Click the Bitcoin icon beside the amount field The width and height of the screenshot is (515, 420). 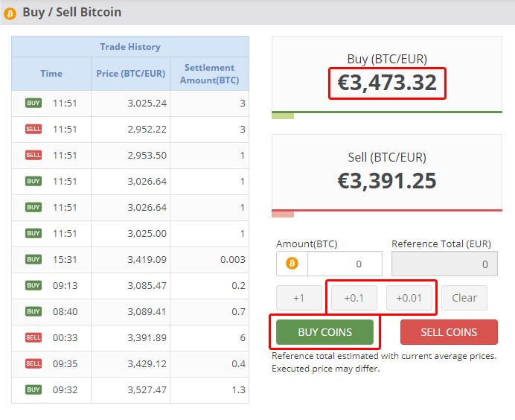coord(292,264)
